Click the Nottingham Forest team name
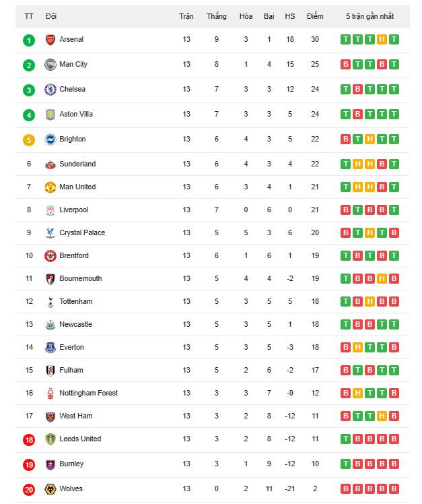The height and width of the screenshot is (504, 422). click(88, 393)
